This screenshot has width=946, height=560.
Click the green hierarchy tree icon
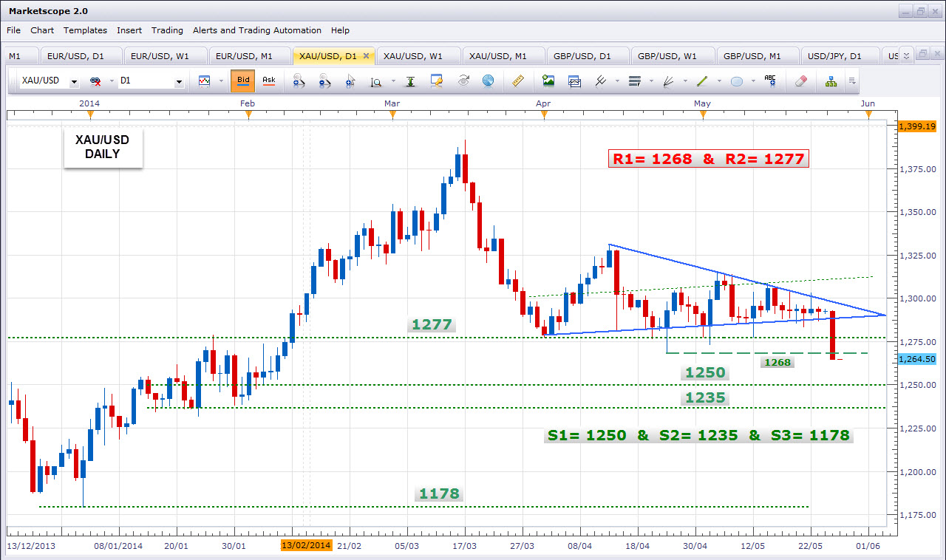[831, 81]
